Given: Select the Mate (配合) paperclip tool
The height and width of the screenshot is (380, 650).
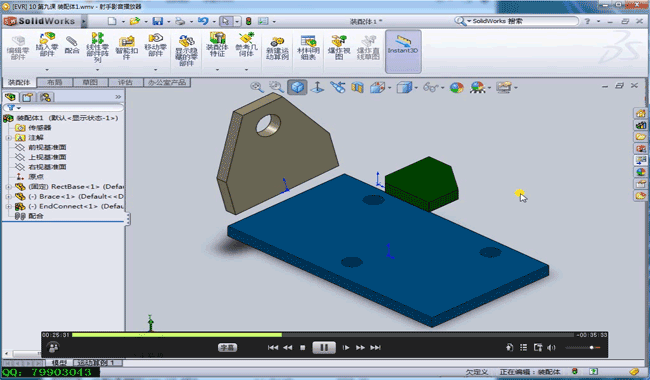Looking at the screenshot, I should tap(72, 45).
